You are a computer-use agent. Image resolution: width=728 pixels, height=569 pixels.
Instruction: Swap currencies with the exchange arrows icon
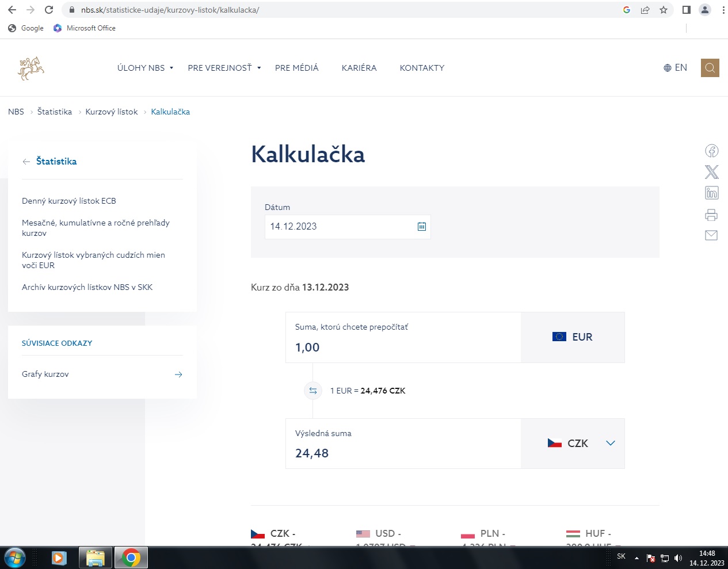312,391
